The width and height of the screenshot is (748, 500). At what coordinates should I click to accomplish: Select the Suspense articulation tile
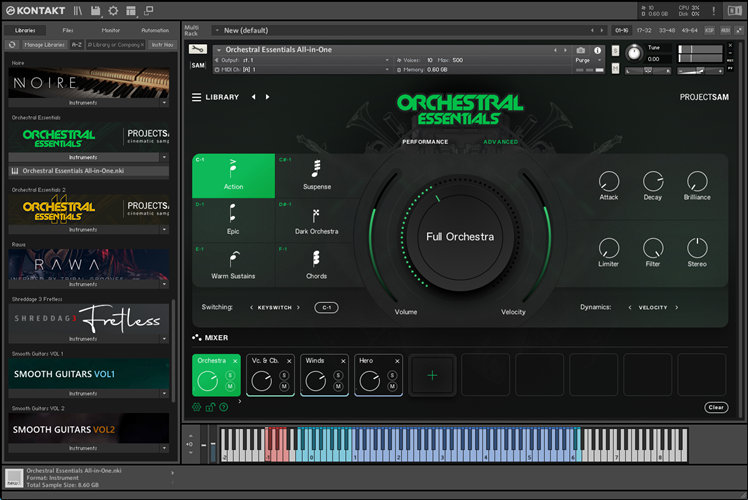point(317,176)
